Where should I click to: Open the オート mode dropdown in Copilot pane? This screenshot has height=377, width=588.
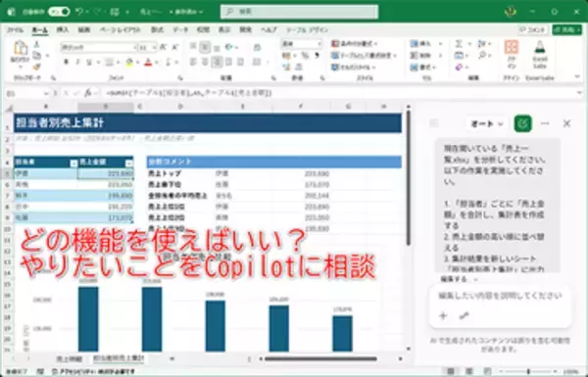[x=487, y=123]
